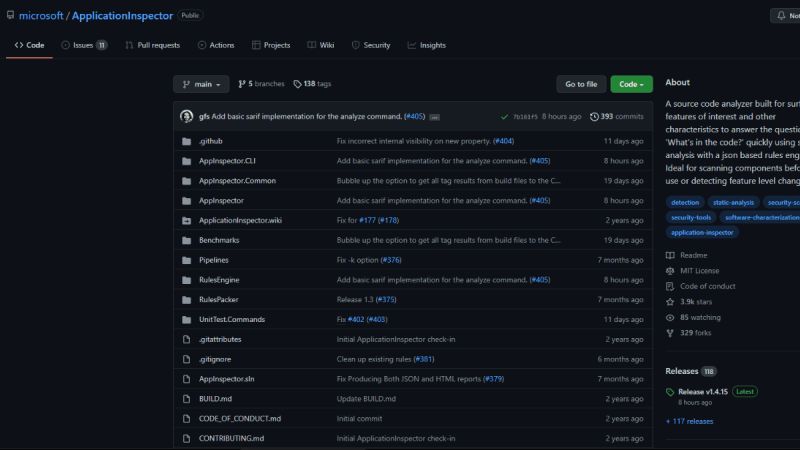Open the 393 commits history
This screenshot has height=450, width=800.
(616, 116)
